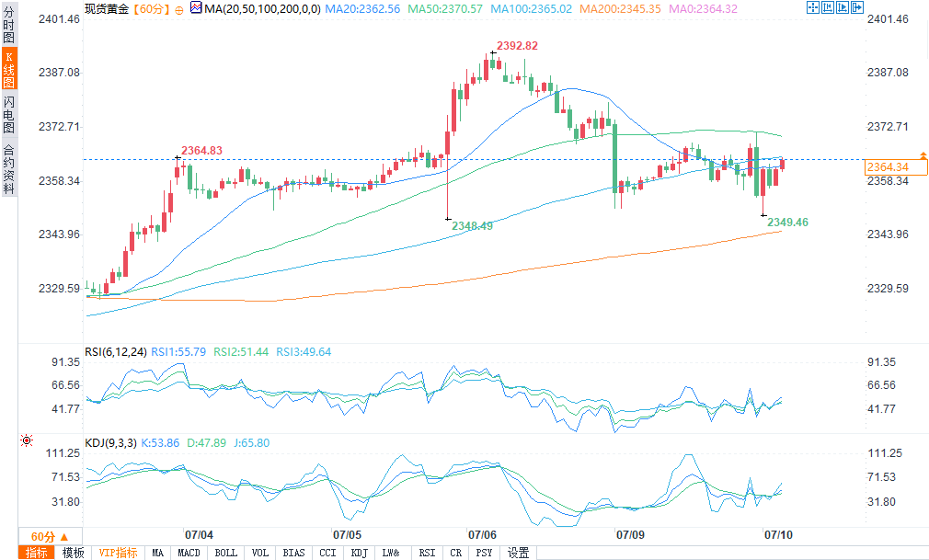Image resolution: width=929 pixels, height=560 pixels.
Task: Toggle the crosshair cursor icon
Action: click(x=813, y=7)
